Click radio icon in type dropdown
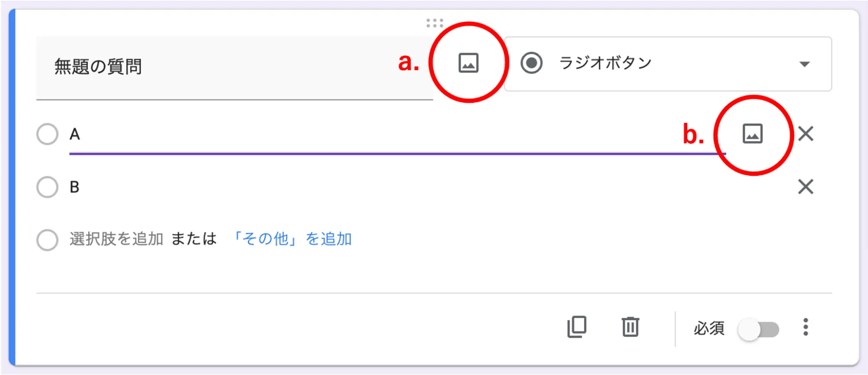 531,63
